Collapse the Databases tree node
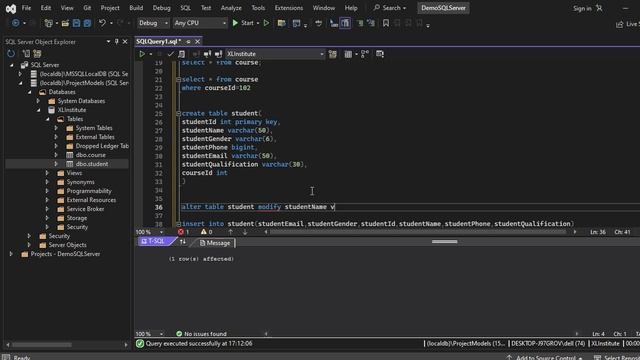The height and width of the screenshot is (360, 640). click(29, 92)
